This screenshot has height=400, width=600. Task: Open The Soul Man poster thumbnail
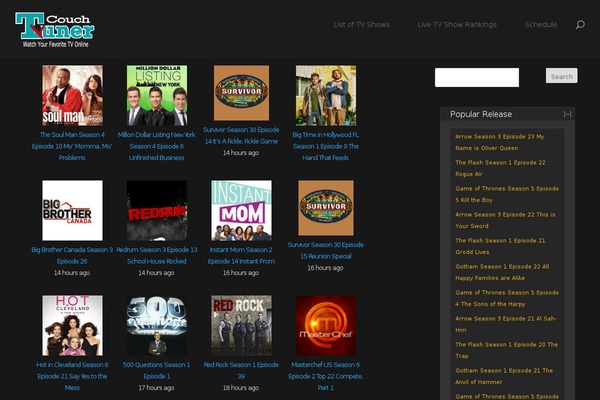coord(72,95)
